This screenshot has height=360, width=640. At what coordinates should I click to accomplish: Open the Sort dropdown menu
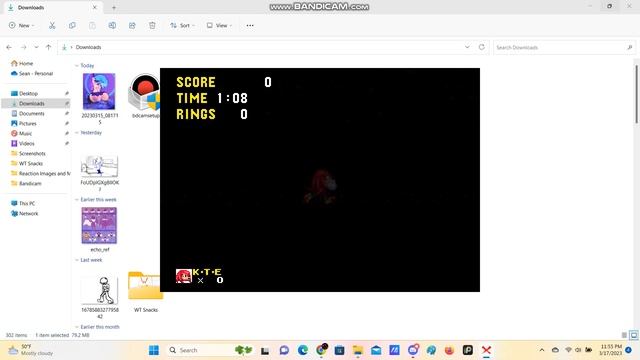click(x=182, y=25)
